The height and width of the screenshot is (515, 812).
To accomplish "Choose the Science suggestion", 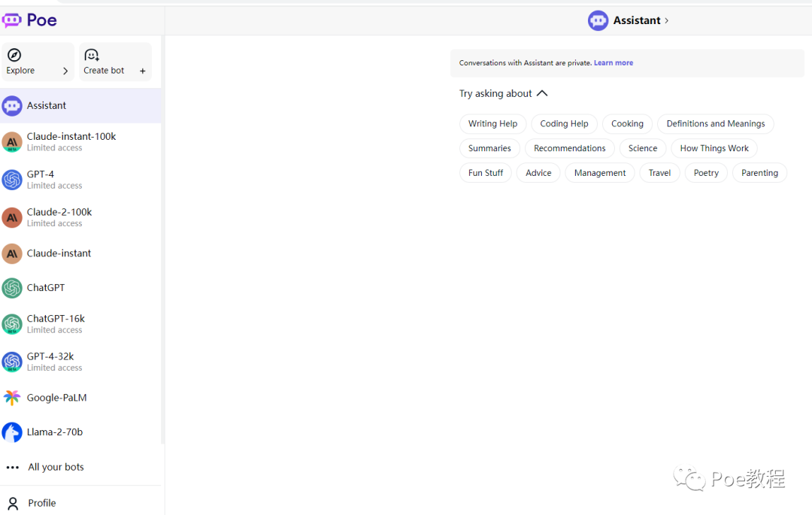I will pyautogui.click(x=643, y=149).
